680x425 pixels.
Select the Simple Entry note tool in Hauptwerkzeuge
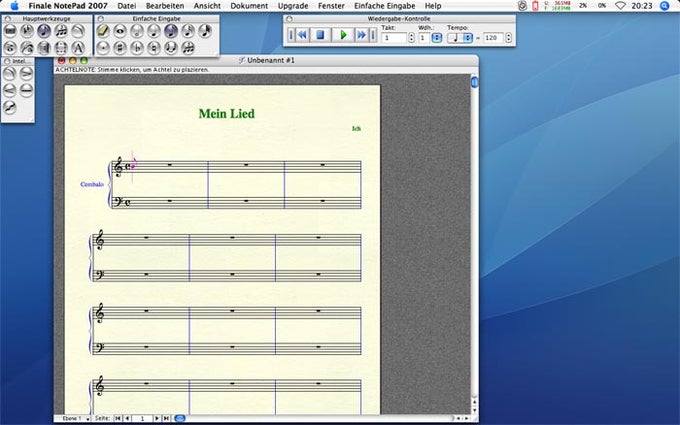tap(44, 31)
